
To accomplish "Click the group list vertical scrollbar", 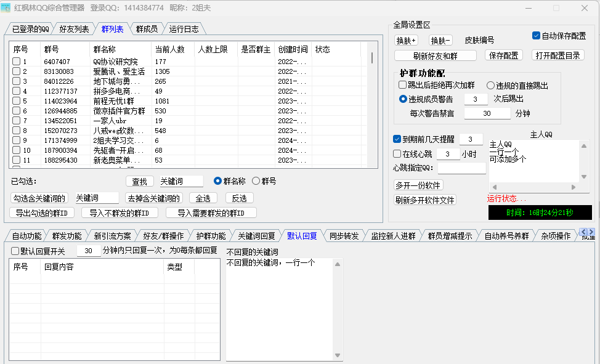I will (x=371, y=59).
